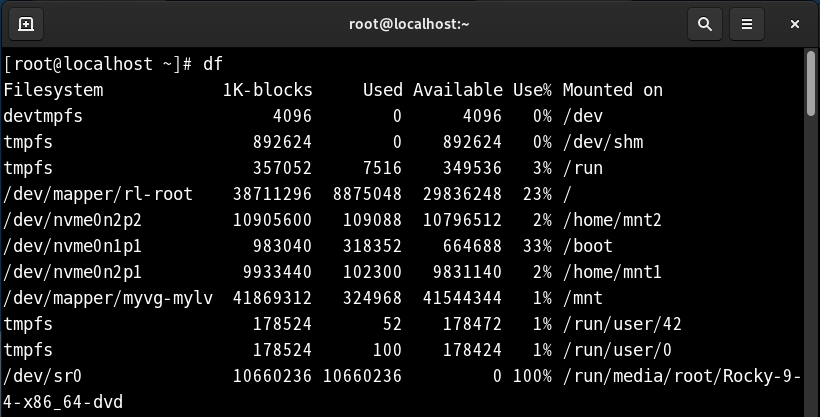Click the 9831140 available value
The height and width of the screenshot is (417, 820).
(468, 272)
